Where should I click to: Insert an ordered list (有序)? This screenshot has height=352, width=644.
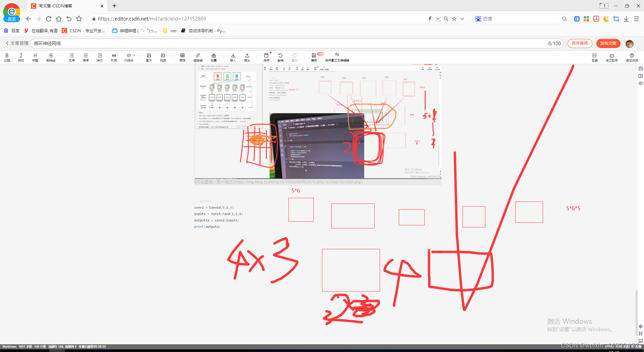point(86,57)
